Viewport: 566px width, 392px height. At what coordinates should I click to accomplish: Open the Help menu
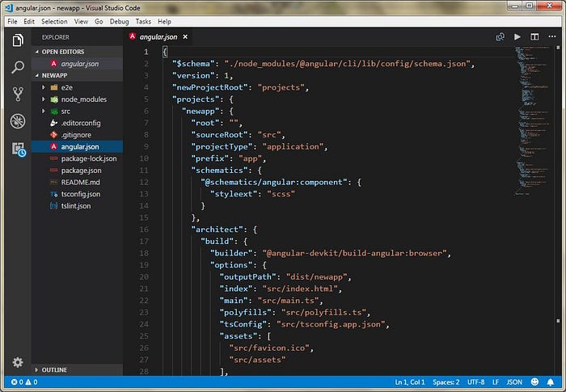[164, 21]
